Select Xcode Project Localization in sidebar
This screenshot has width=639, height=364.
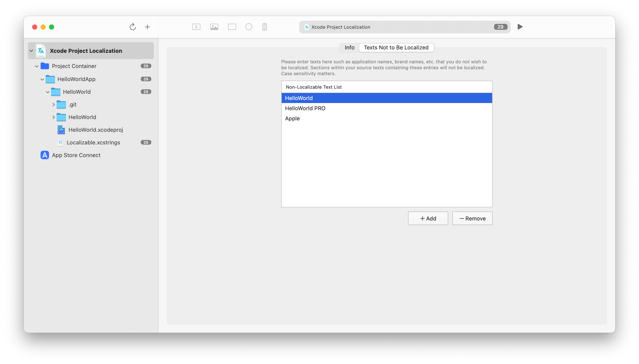(91, 51)
